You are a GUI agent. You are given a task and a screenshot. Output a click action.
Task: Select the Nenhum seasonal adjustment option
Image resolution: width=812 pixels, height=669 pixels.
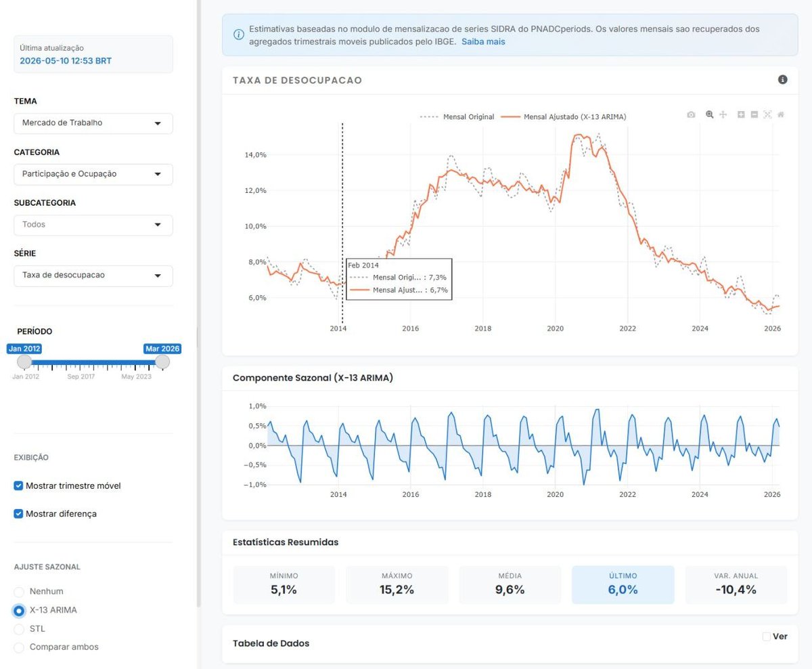[x=19, y=592]
